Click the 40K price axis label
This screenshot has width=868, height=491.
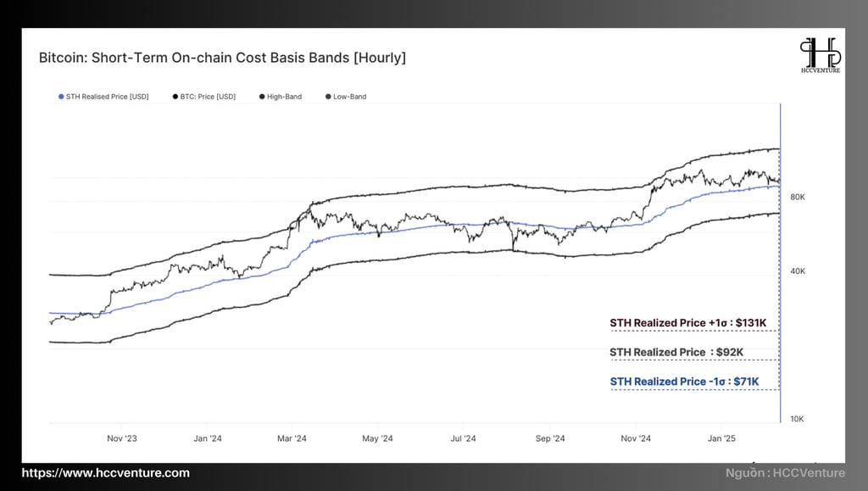point(798,271)
